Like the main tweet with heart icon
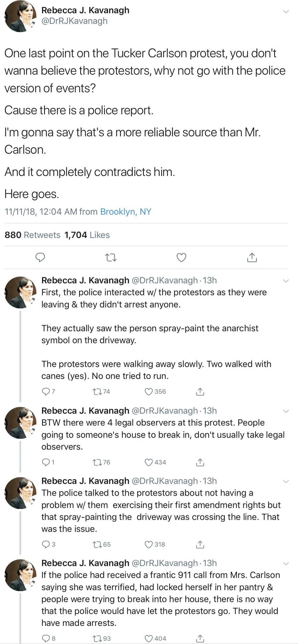 181,257
